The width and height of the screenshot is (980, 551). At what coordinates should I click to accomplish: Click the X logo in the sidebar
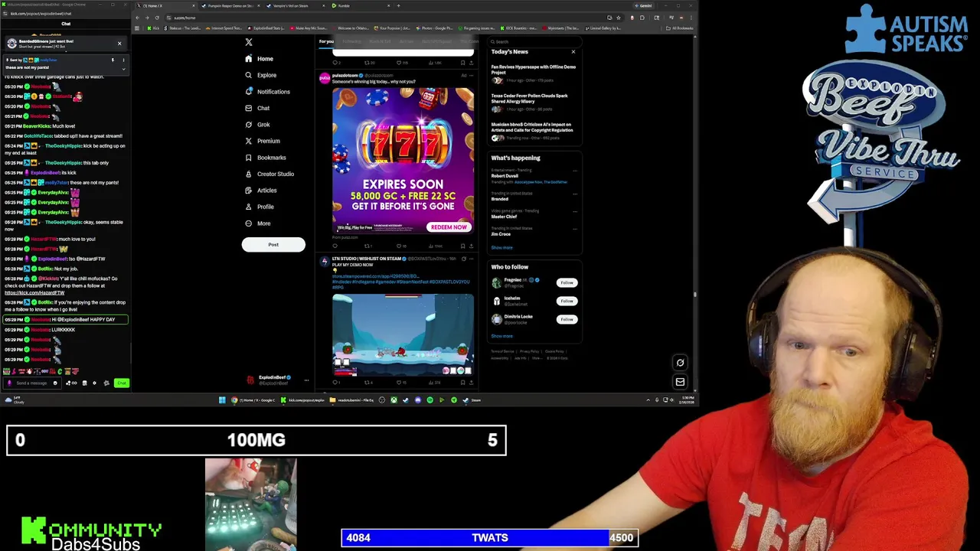(x=248, y=42)
